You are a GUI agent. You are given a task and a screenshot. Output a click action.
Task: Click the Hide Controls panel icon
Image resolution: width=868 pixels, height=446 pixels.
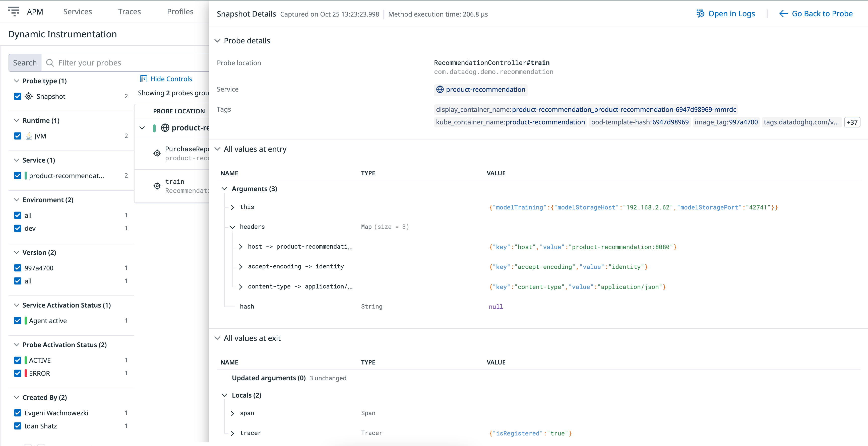point(143,79)
